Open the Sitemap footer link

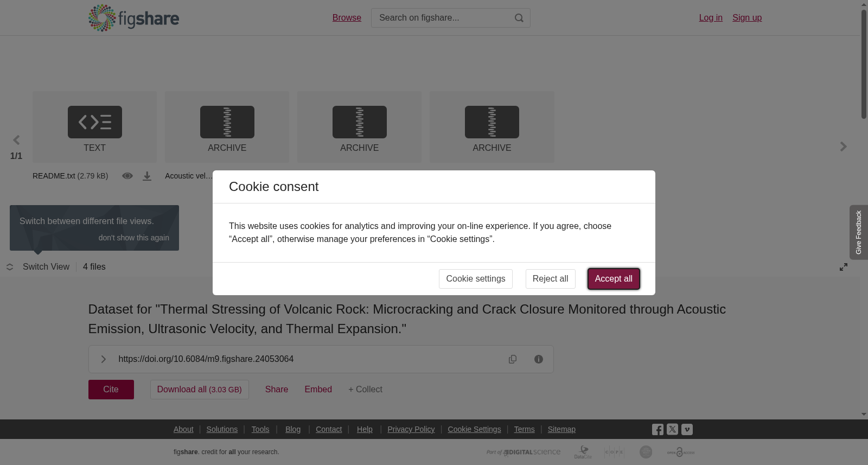pos(561,429)
